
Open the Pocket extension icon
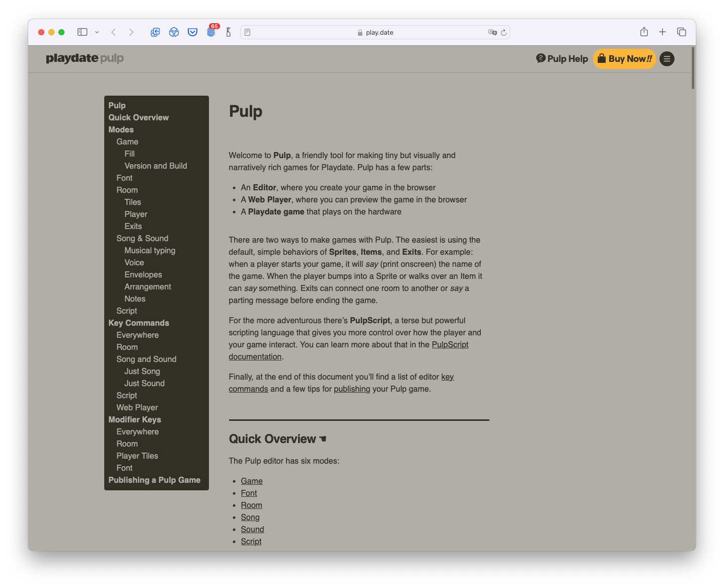click(192, 32)
